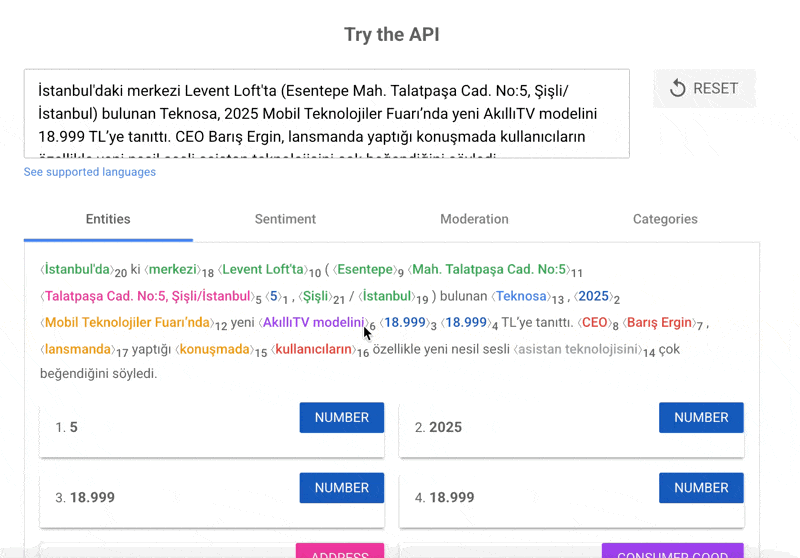This screenshot has height=558, width=800.
Task: Click green entity 'Şişli' numbered 21
Action: point(315,296)
